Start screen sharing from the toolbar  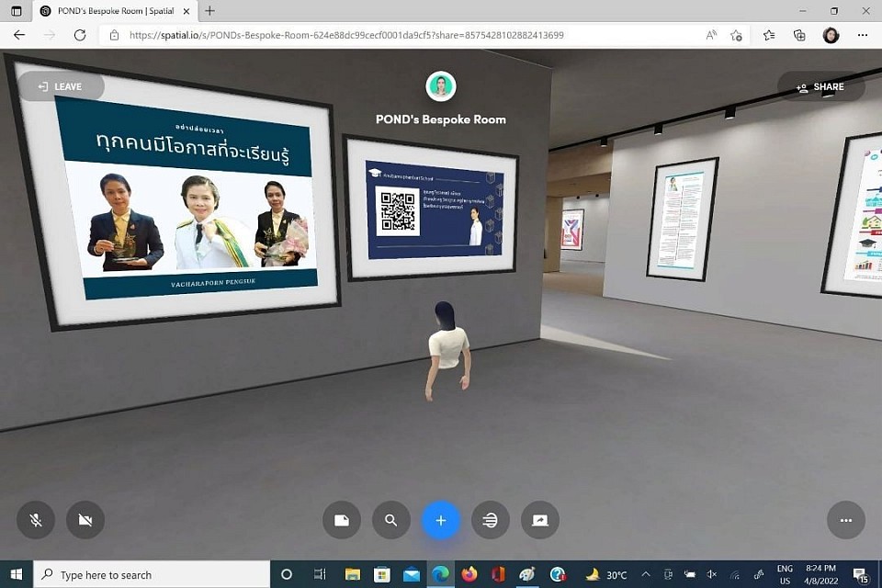[x=540, y=520]
